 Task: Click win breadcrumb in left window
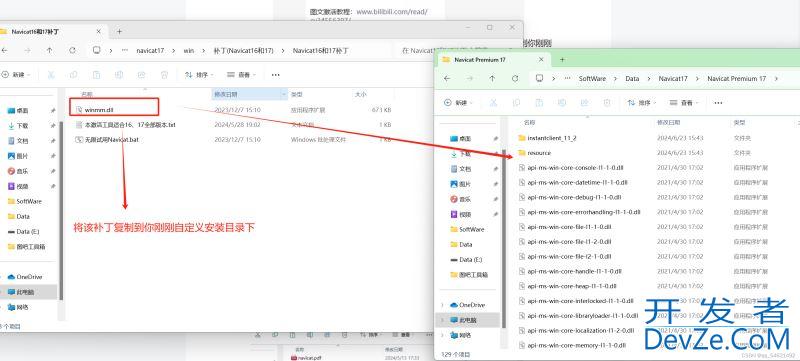[189, 50]
